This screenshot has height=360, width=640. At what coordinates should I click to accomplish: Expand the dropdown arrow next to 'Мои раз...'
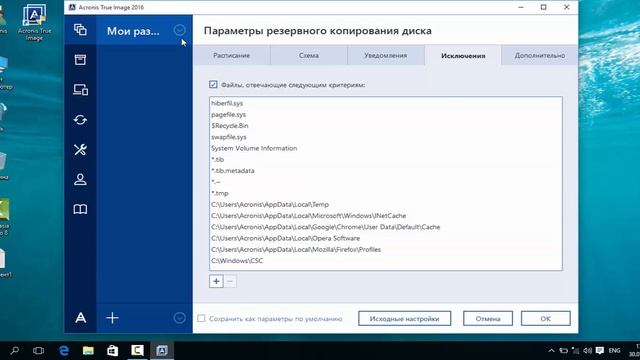179,30
